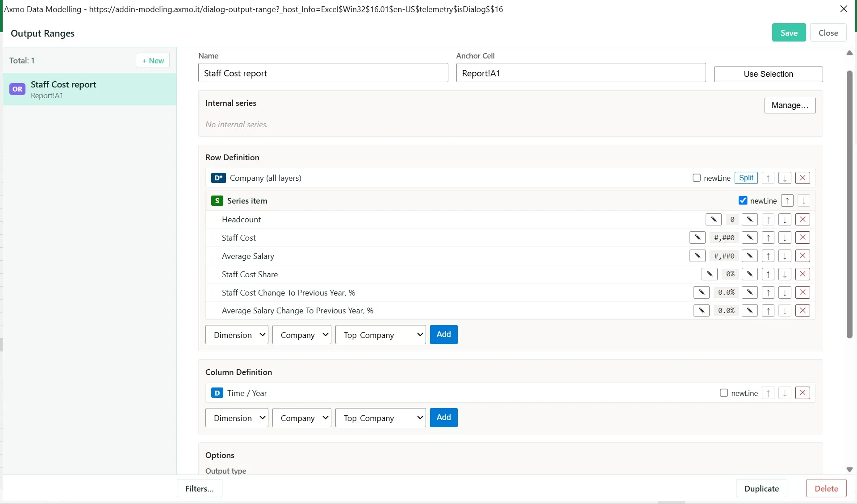The height and width of the screenshot is (504, 857).
Task: Add dimension to Column Definition
Action: (x=443, y=418)
